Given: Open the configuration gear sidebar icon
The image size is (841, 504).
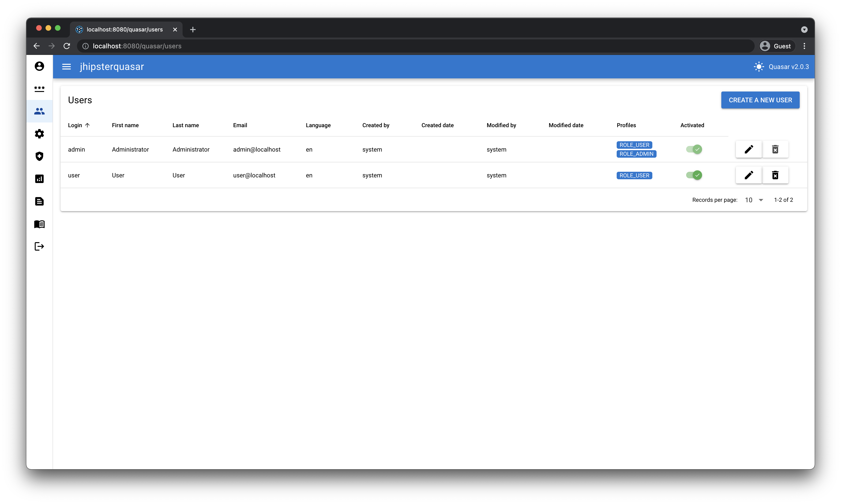Looking at the screenshot, I should (39, 134).
